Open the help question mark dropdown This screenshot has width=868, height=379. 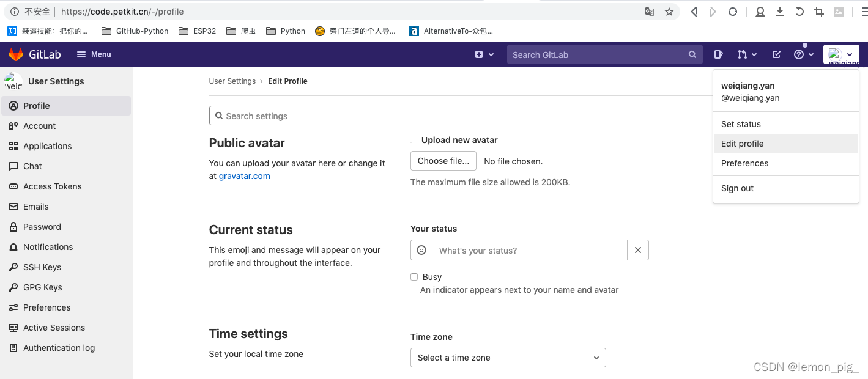point(804,54)
